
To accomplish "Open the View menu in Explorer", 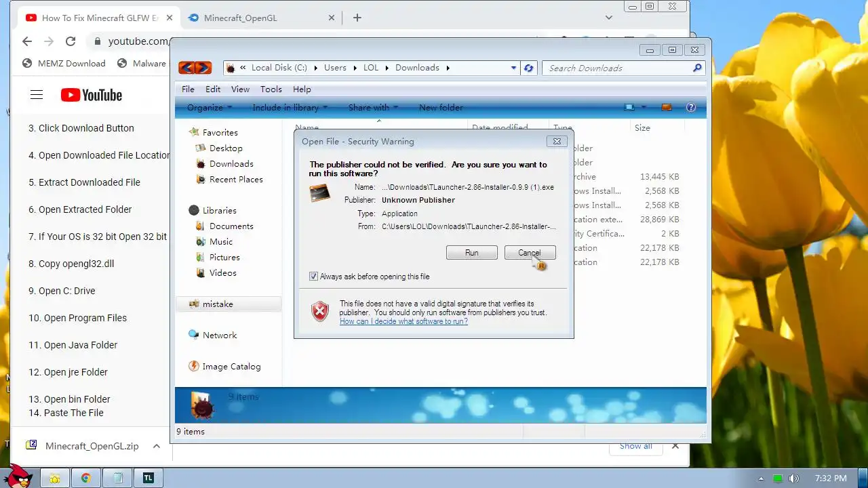I will coord(240,89).
